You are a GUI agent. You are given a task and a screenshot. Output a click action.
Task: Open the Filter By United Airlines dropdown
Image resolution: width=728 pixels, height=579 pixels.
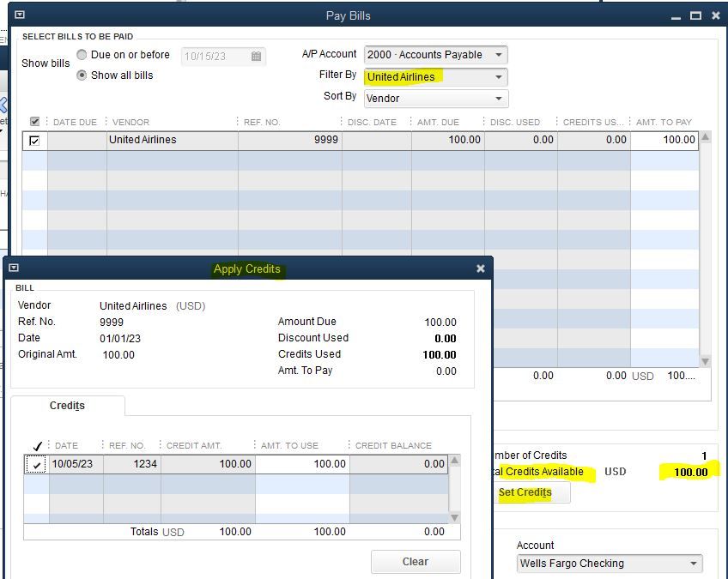click(x=499, y=77)
